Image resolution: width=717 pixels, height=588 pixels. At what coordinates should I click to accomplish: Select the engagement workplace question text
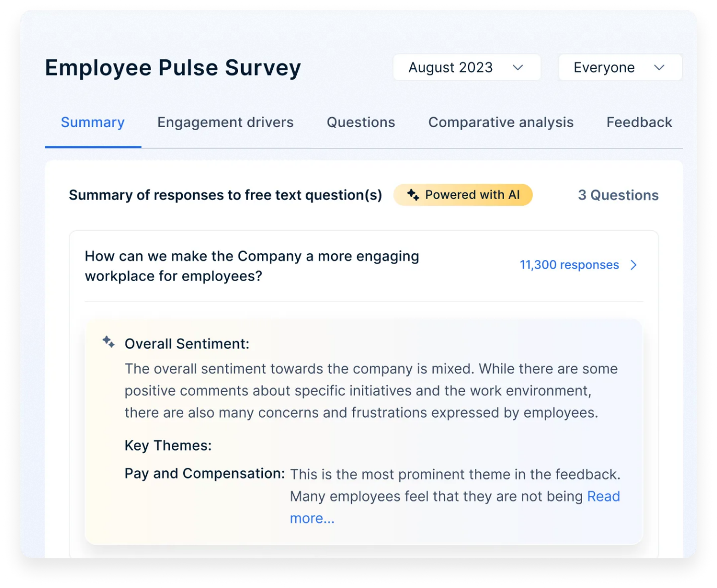pos(252,266)
